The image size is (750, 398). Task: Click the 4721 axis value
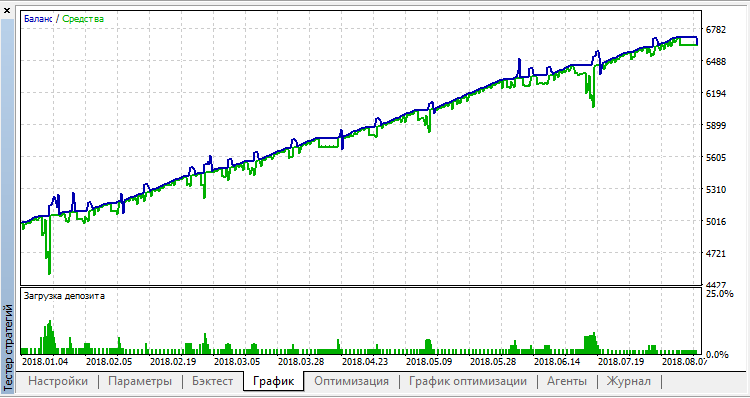[715, 254]
